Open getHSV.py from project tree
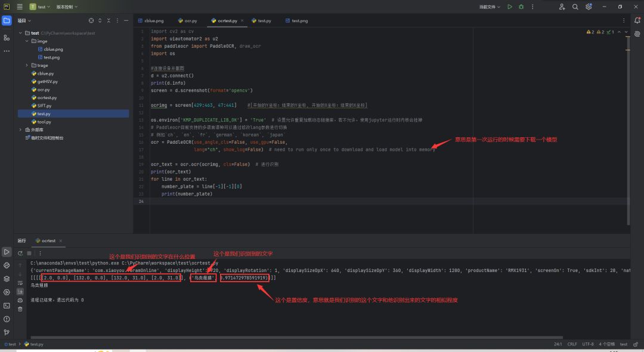 (x=47, y=82)
